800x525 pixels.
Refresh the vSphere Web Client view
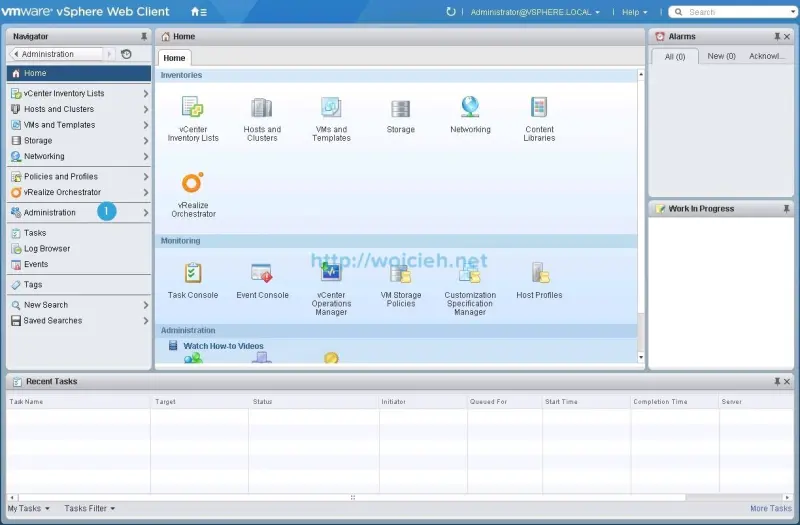451,11
